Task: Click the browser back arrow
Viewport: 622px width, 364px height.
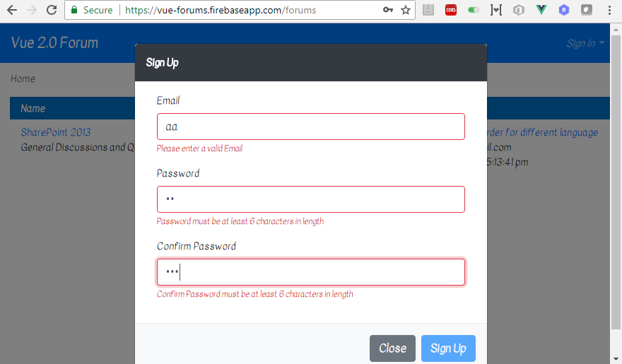Action: tap(12, 10)
